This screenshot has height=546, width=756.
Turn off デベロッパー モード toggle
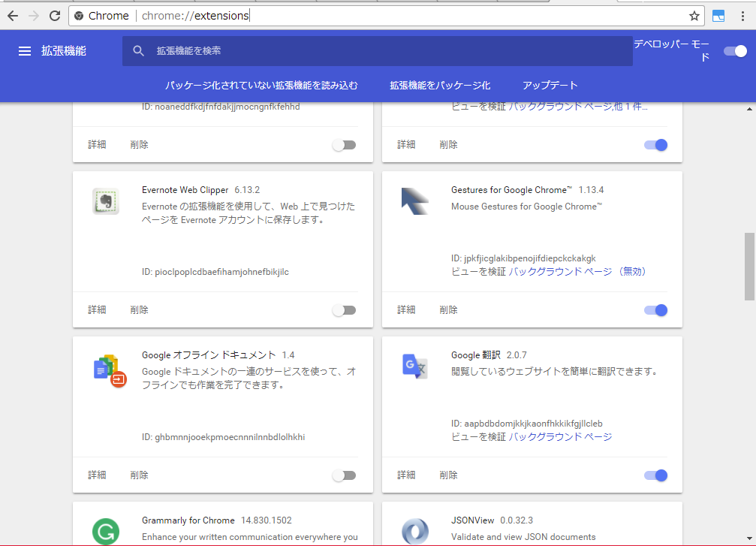(734, 51)
